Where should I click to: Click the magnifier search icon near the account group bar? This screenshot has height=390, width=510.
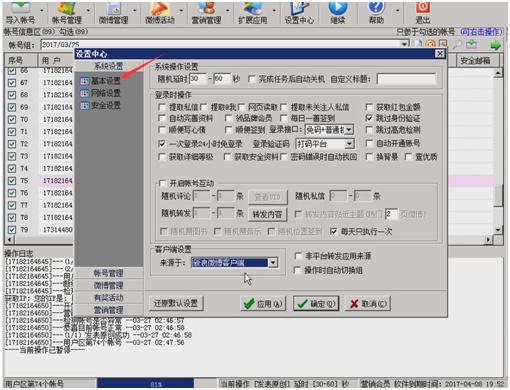click(457, 44)
